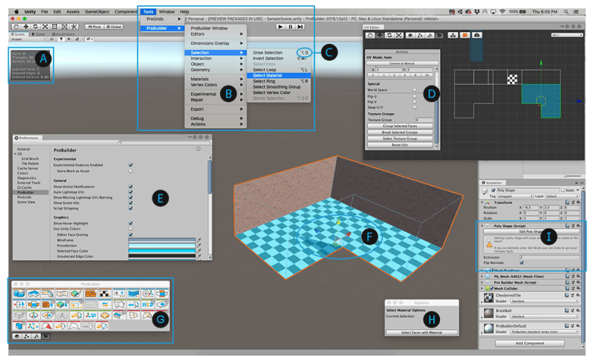Choose Select Material from Selection submenu

click(x=279, y=75)
